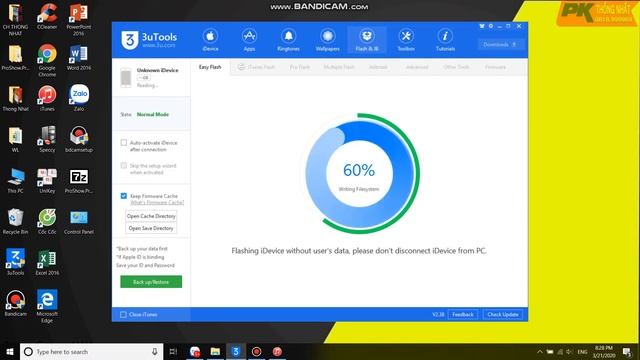Open the taskbar clock and date
Viewport: 640px width, 360px height.
pyautogui.click(x=604, y=351)
